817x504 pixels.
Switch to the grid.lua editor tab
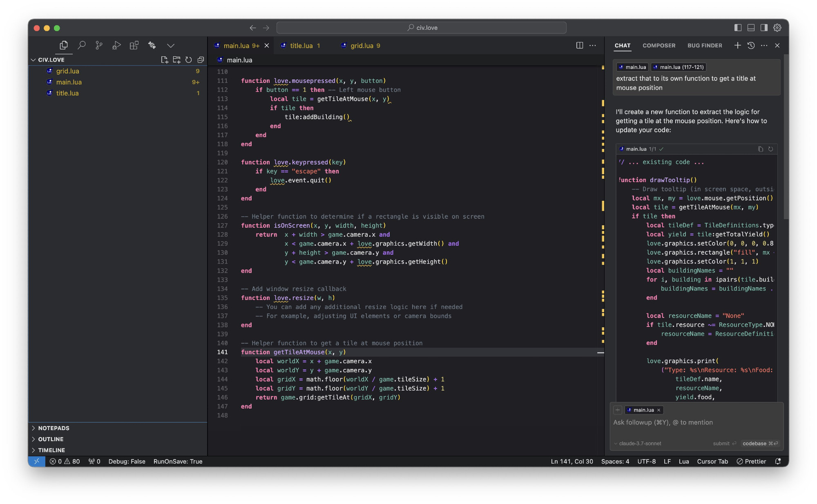click(362, 46)
